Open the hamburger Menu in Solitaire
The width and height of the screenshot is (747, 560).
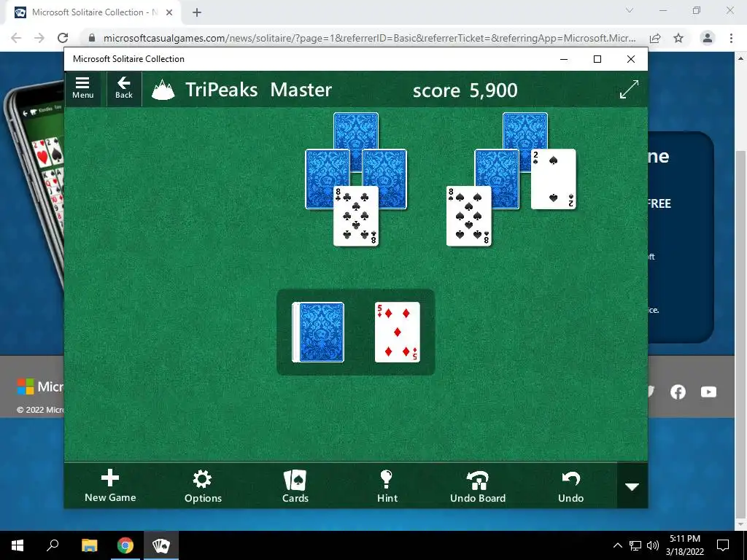(83, 88)
